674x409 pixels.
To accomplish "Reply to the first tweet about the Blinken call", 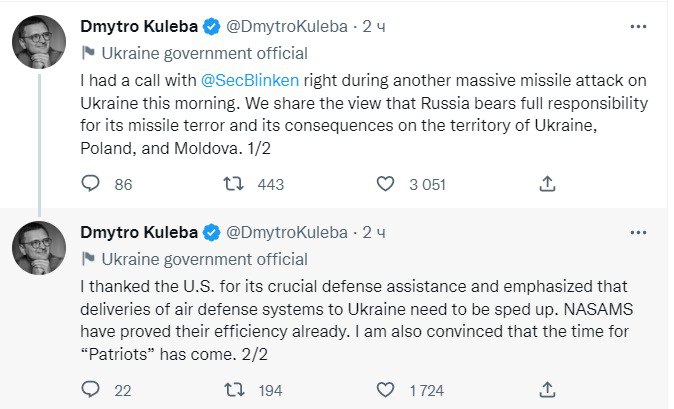I will 91,184.
